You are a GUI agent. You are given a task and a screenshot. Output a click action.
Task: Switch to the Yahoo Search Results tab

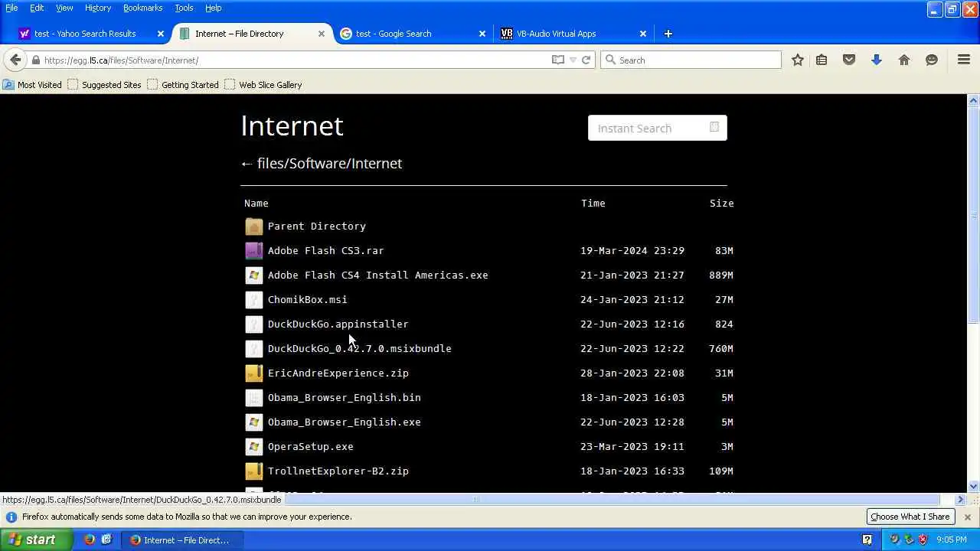(86, 34)
